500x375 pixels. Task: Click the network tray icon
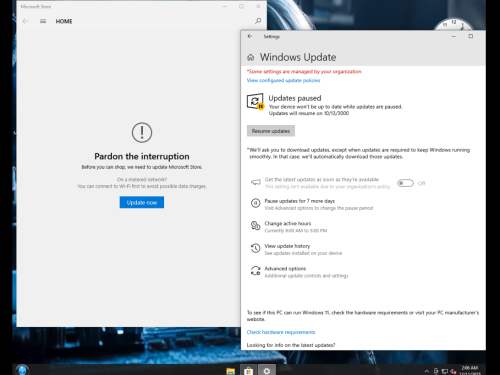pyautogui.click(x=445, y=371)
